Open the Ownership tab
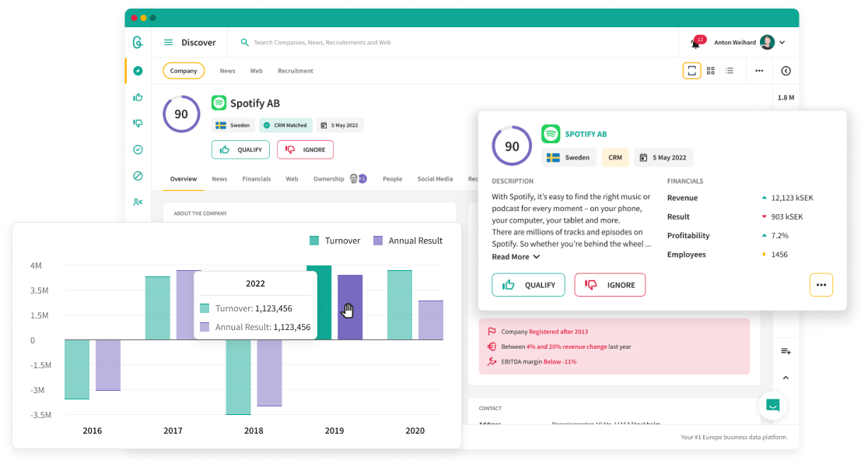Screen dimensions: 868x464 329,179
